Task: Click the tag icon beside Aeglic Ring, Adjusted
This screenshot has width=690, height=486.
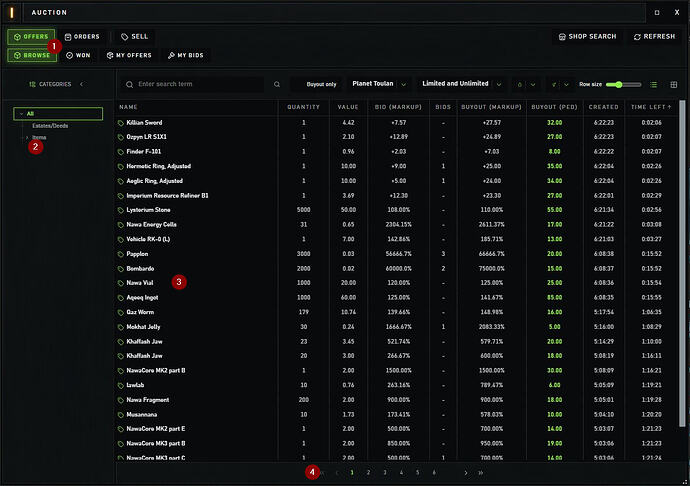Action: click(x=121, y=181)
